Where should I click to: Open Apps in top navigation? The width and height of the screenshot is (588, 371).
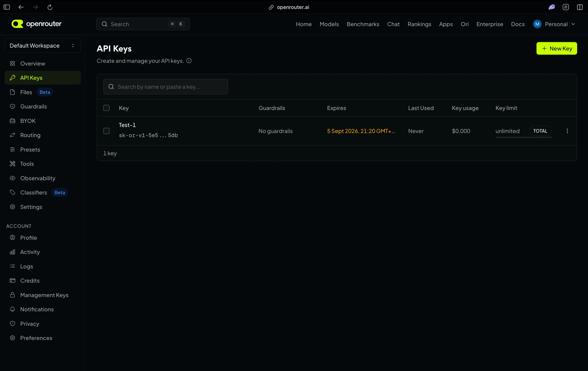(446, 24)
